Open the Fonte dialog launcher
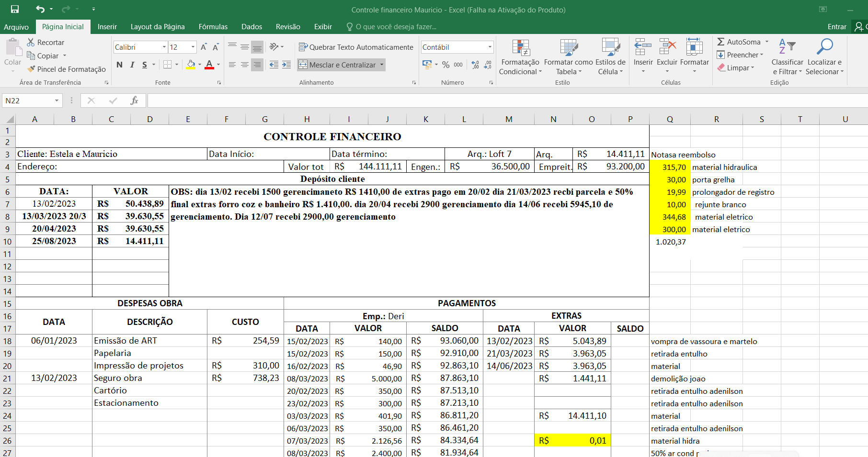The width and height of the screenshot is (868, 457). 219,83
